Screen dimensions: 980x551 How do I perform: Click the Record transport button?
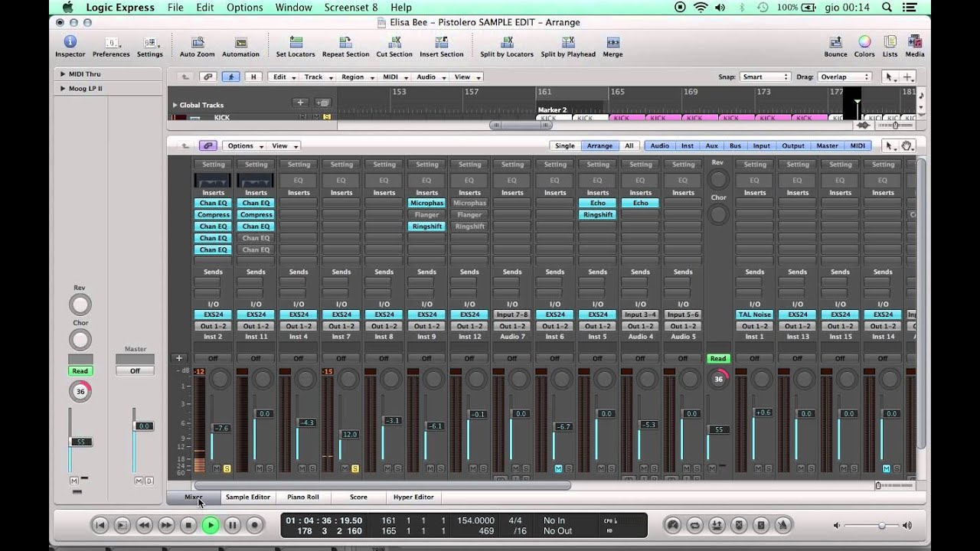coord(255,525)
